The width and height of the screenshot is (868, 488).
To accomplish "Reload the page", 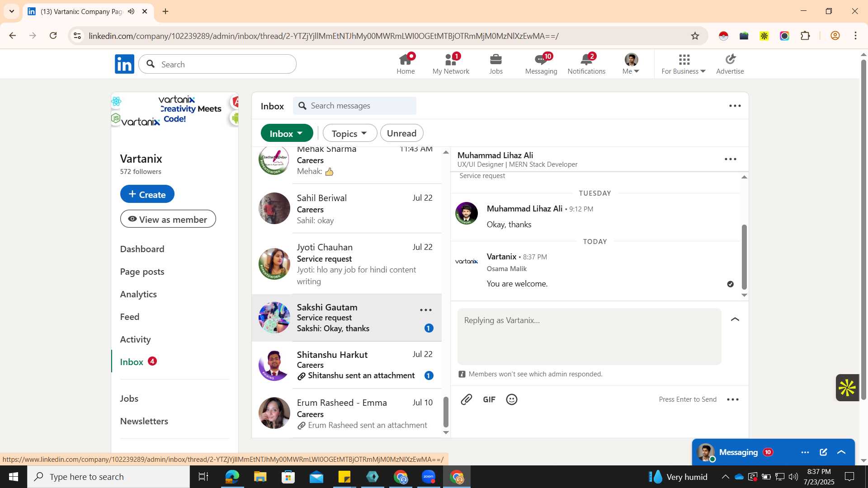I will coord(53,36).
